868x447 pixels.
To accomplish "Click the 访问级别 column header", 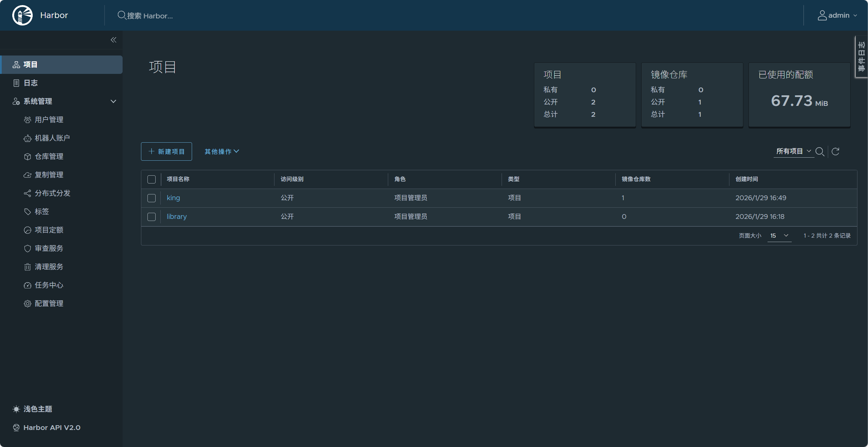I will point(292,179).
